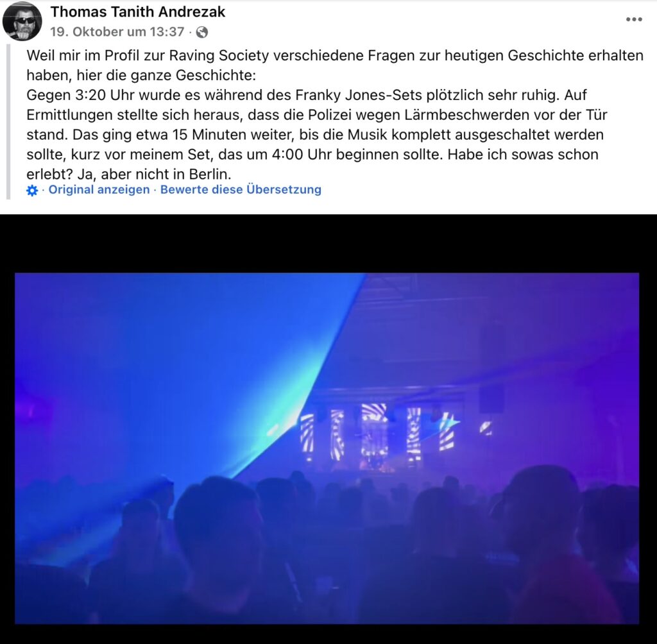Click the gray quote bar beside post text
The image size is (657, 644).
pos(8,121)
